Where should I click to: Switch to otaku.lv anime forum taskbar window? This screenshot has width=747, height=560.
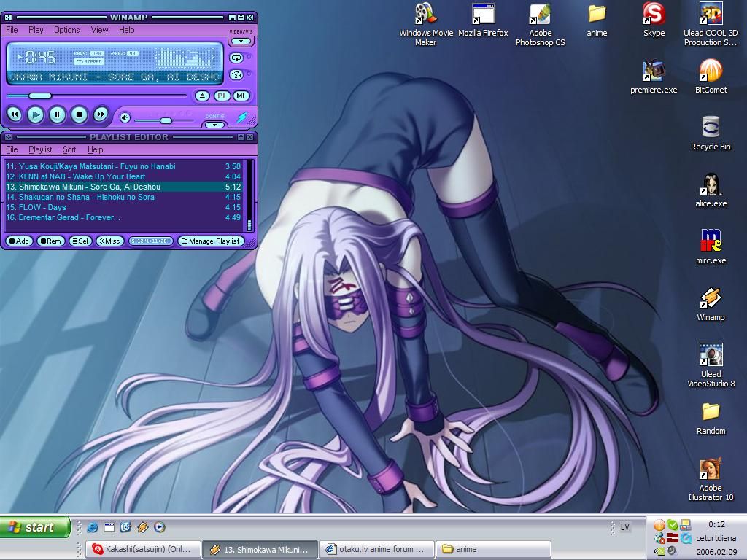point(377,549)
